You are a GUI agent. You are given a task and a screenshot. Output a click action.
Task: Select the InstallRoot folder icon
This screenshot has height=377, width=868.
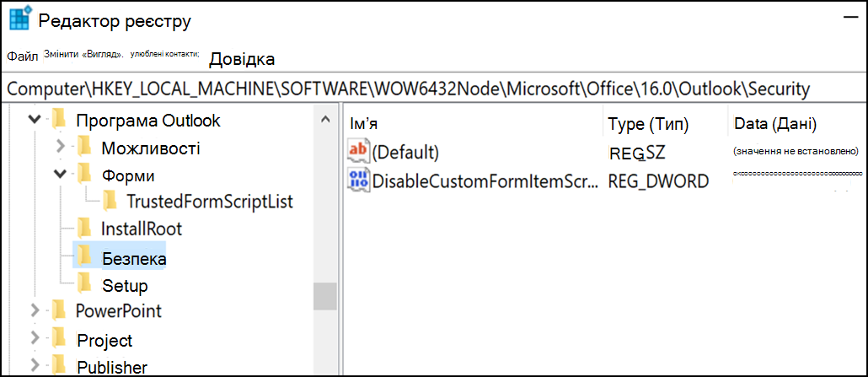[83, 228]
